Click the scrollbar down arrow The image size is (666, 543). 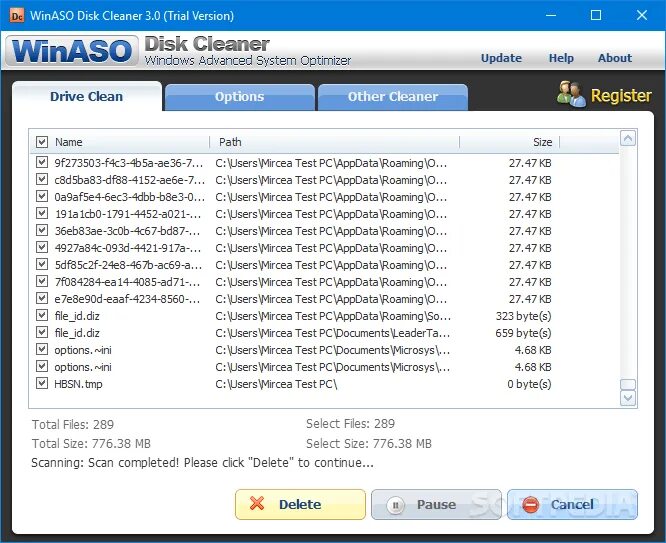point(628,398)
